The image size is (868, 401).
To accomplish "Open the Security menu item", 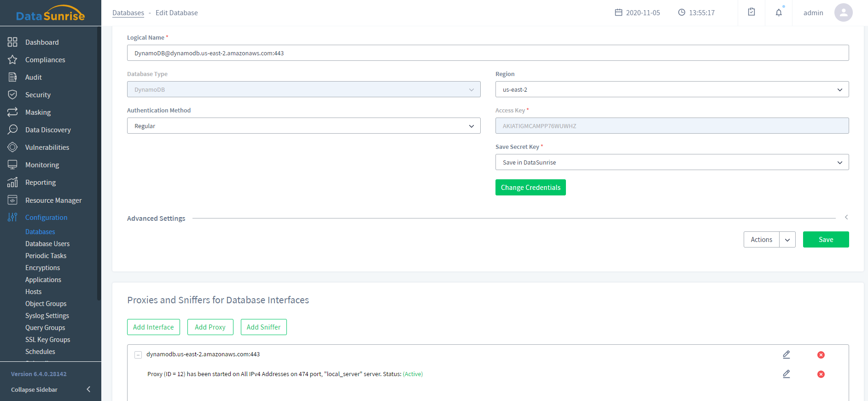I will (38, 95).
